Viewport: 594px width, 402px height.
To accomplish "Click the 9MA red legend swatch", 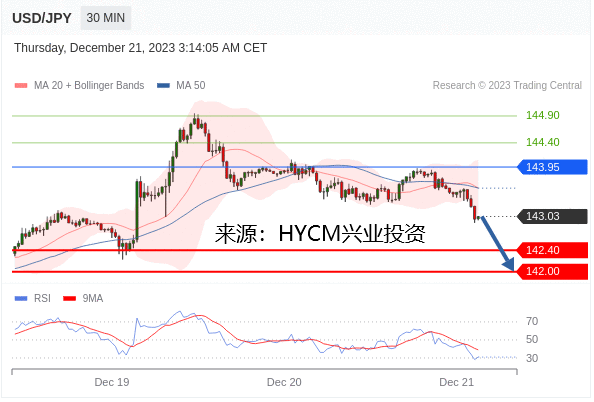I will 69,299.
